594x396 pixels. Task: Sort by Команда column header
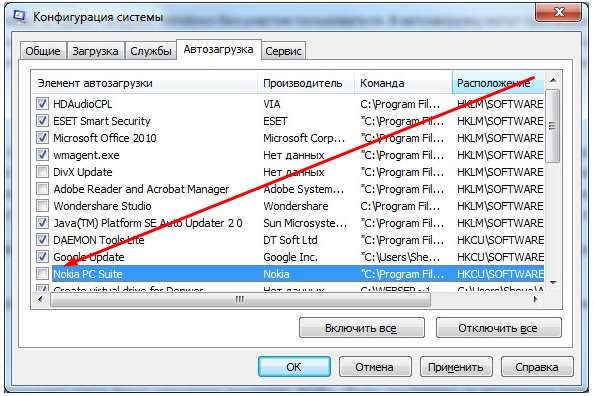coord(403,83)
